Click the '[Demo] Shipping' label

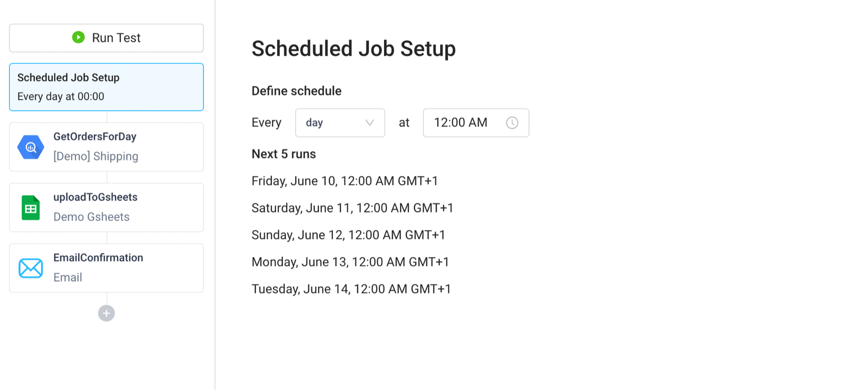pyautogui.click(x=96, y=156)
